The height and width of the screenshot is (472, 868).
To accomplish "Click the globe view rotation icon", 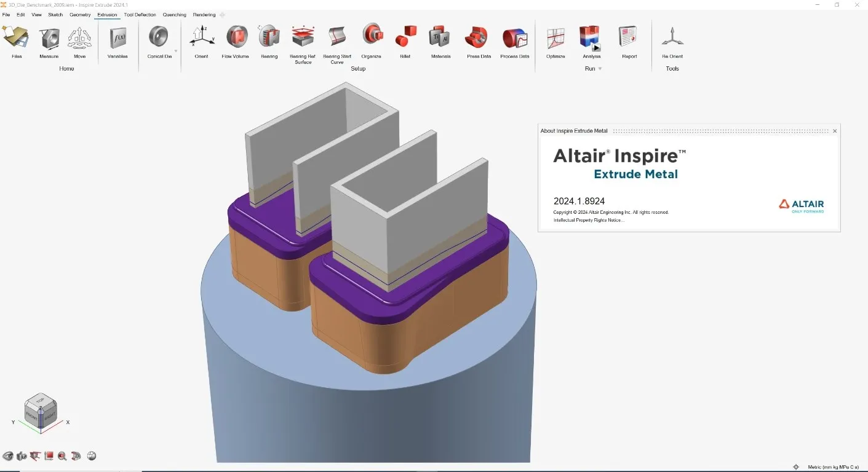I will coord(92,456).
